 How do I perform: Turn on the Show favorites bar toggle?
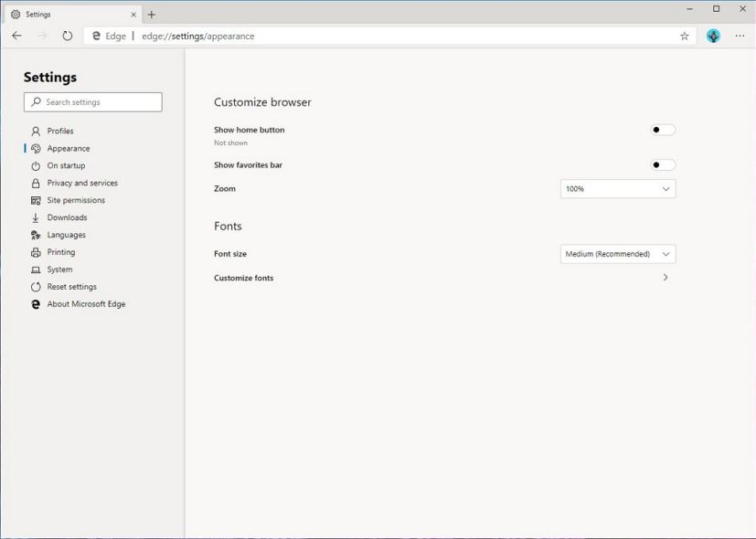coord(663,164)
